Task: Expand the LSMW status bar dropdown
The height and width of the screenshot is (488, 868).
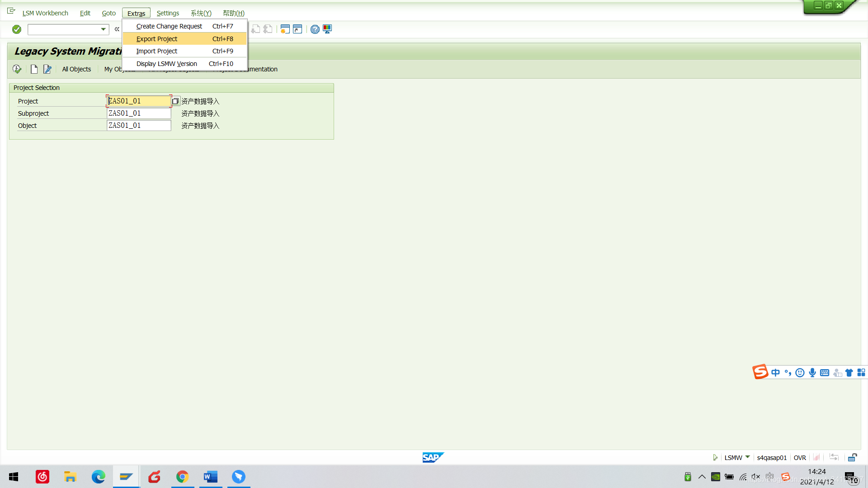Action: pyautogui.click(x=747, y=457)
